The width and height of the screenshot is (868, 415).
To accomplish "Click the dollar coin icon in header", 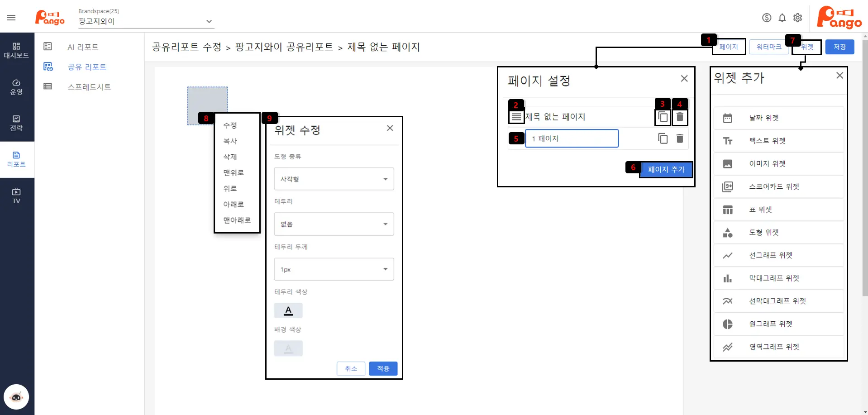I will (x=767, y=18).
